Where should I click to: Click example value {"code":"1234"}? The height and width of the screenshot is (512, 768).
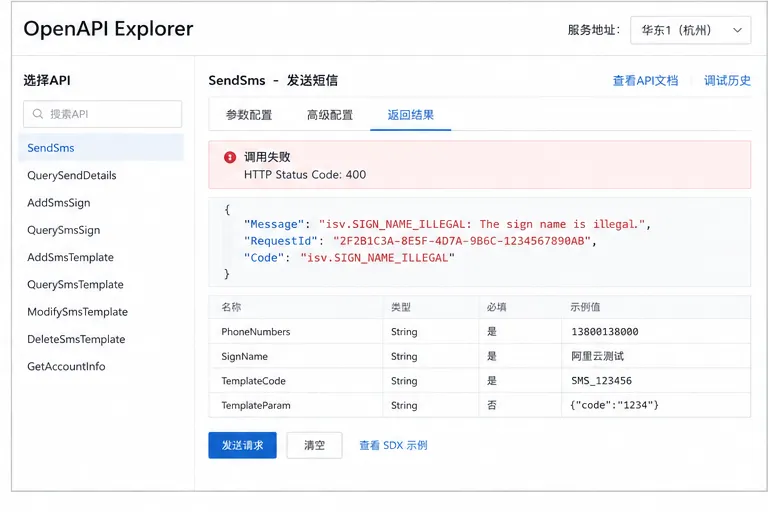tap(614, 405)
